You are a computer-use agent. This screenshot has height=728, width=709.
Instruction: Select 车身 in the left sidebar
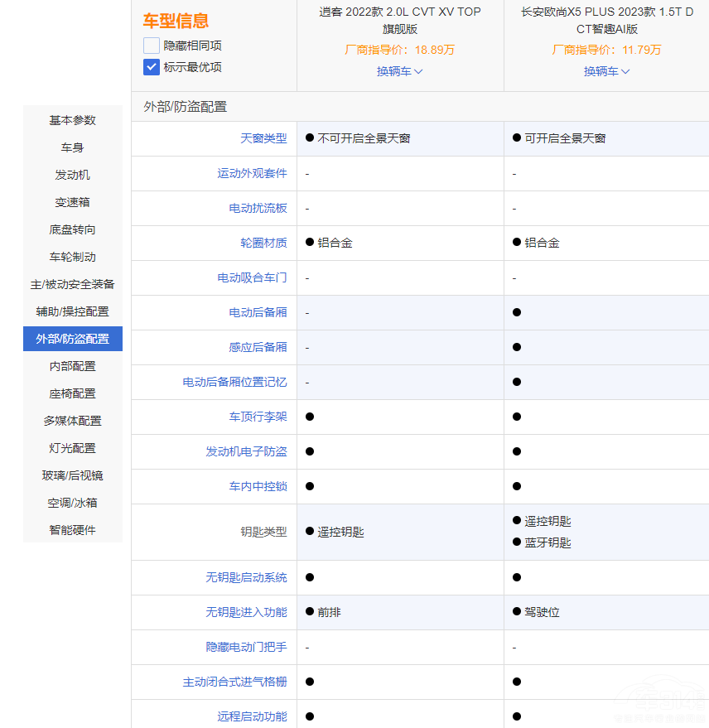(x=72, y=147)
